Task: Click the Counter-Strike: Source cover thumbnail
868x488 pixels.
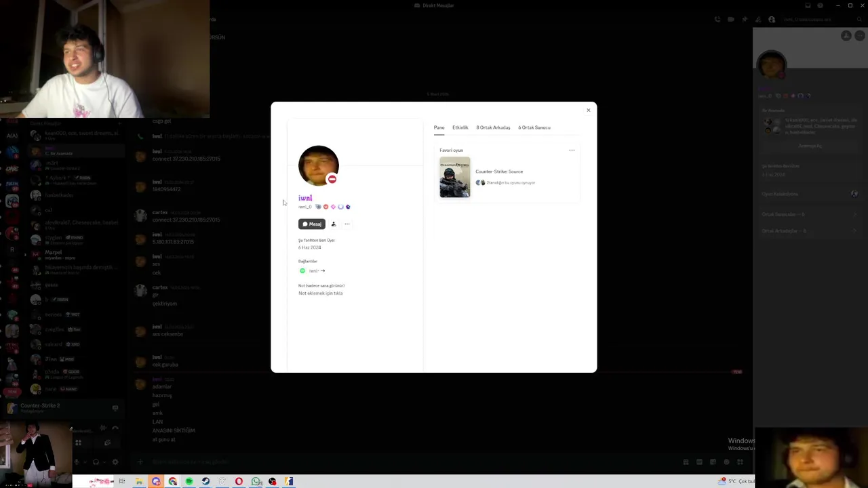Action: [454, 178]
